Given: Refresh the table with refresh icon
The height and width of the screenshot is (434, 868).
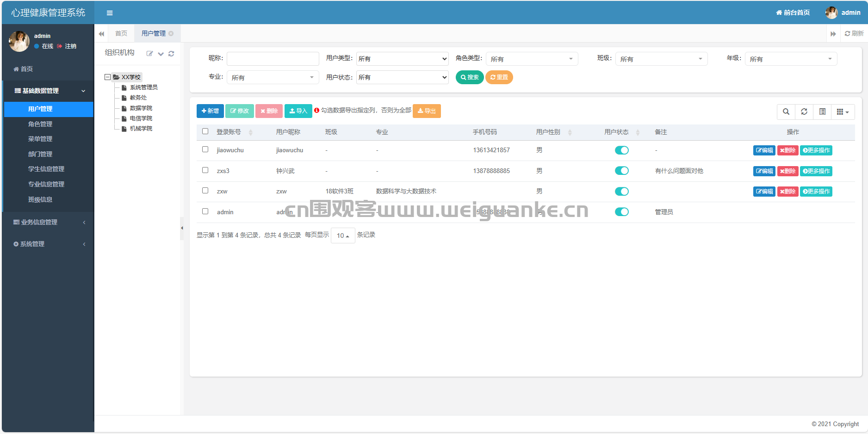Looking at the screenshot, I should pos(804,112).
